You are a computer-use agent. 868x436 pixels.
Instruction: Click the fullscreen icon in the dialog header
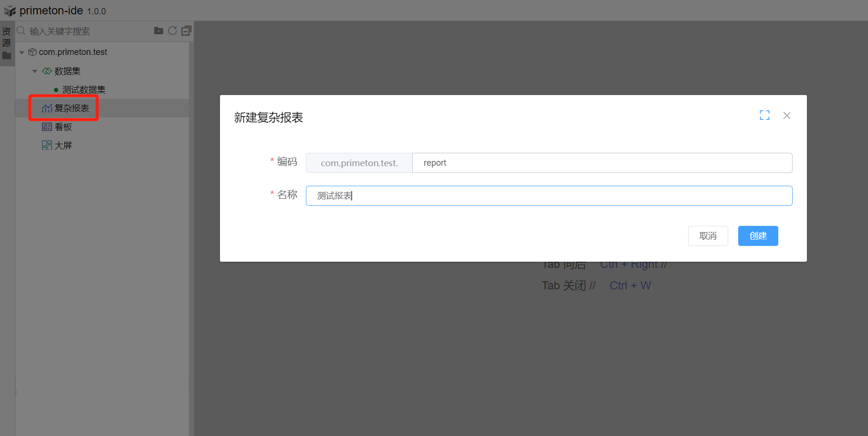[764, 116]
